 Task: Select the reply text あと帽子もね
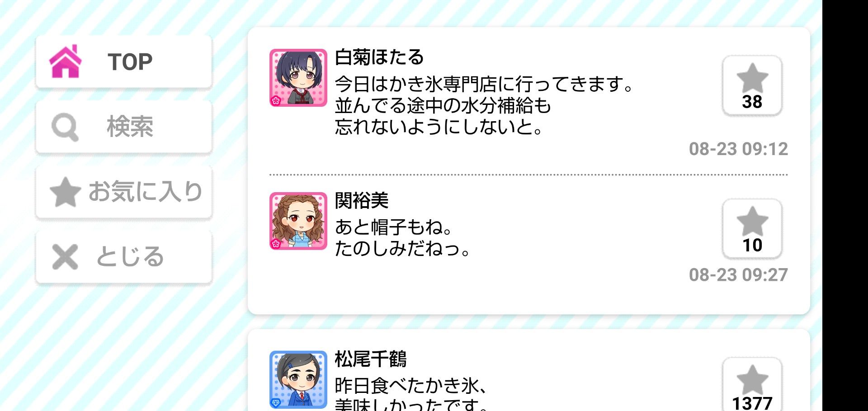pyautogui.click(x=393, y=227)
